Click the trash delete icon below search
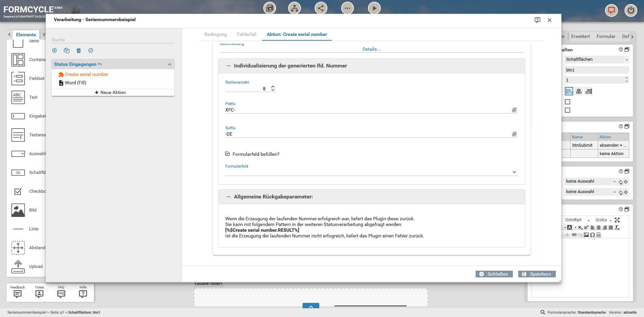The width and height of the screenshot is (644, 317). [78, 50]
